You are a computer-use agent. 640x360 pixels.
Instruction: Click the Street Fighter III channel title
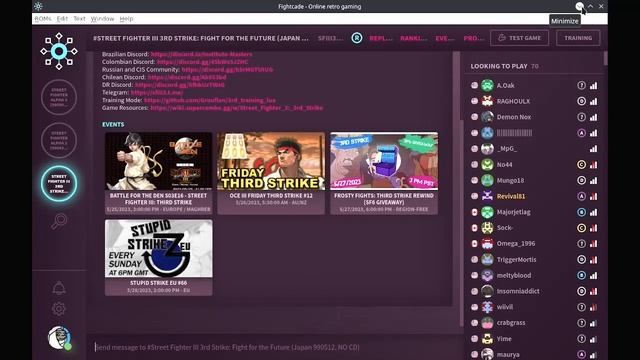pos(201,38)
